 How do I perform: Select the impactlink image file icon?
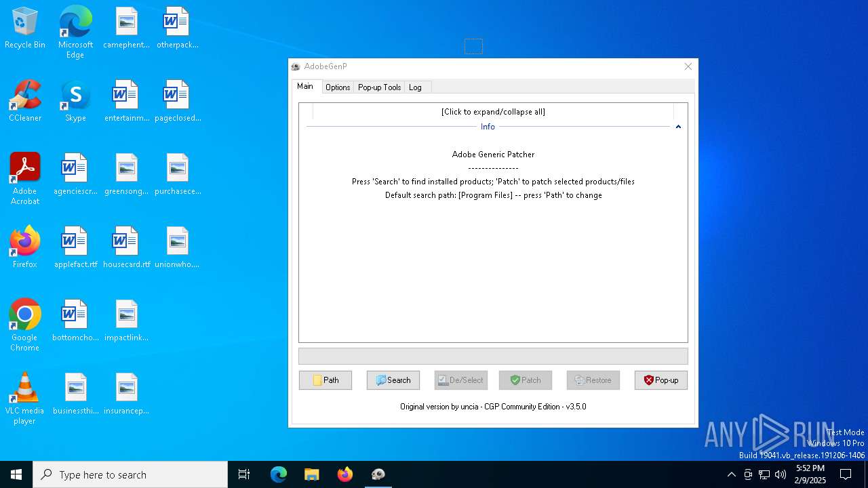point(126,321)
